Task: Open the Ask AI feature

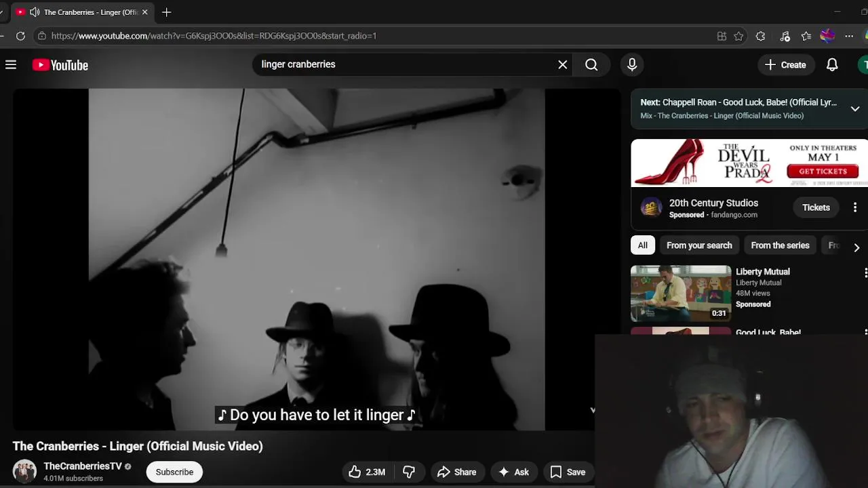Action: click(514, 472)
